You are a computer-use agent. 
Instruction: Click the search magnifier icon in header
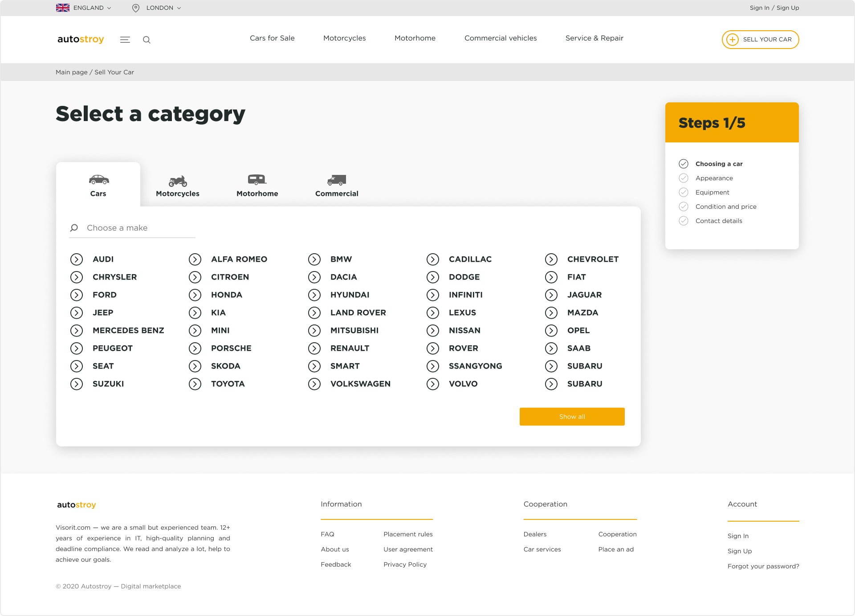147,40
